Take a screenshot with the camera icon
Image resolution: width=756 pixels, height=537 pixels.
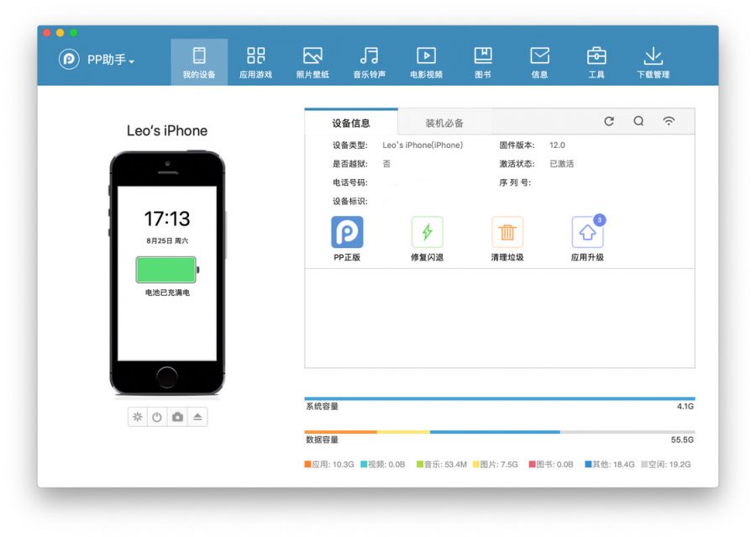pos(177,417)
